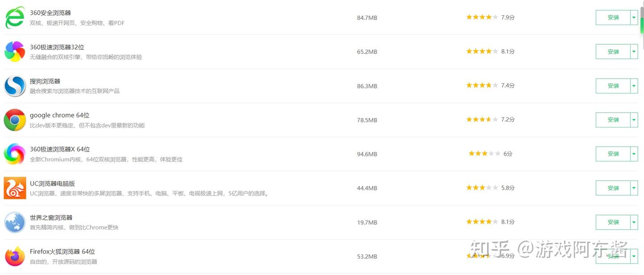Click the star rating of 世界之窗浏览器

click(482, 222)
